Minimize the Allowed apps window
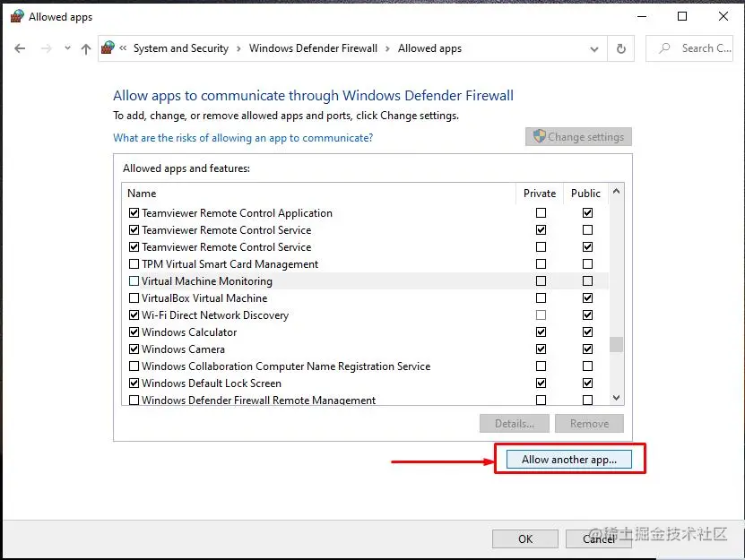The width and height of the screenshot is (745, 560). pos(642,16)
